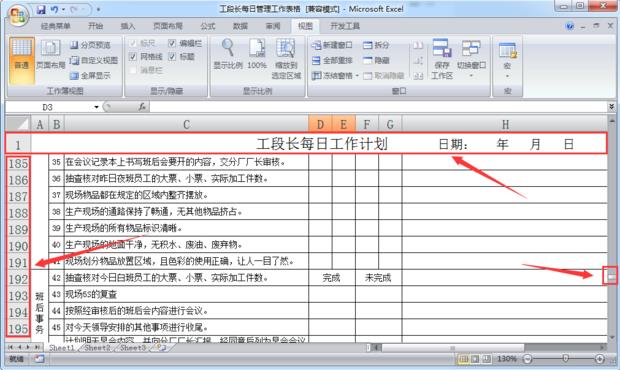Click 全屏显示 full screen button
The image size is (620, 370).
(x=91, y=75)
